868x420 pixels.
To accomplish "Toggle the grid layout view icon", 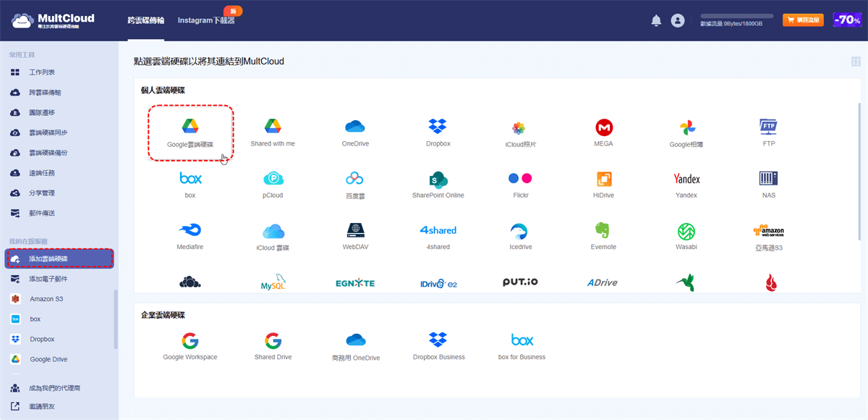I will [856, 62].
